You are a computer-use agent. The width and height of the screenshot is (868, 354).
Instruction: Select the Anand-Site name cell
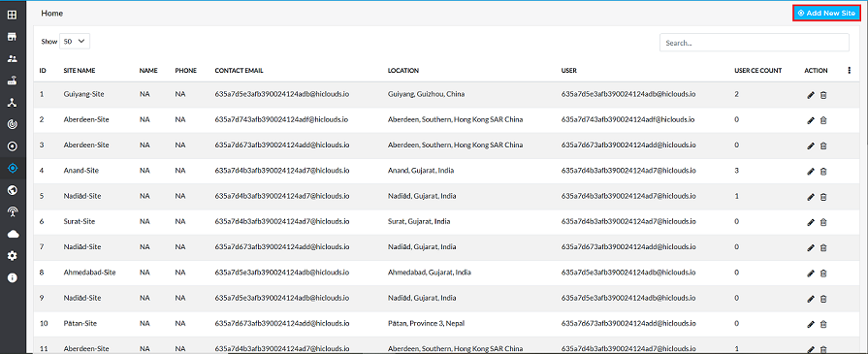pyautogui.click(x=81, y=171)
